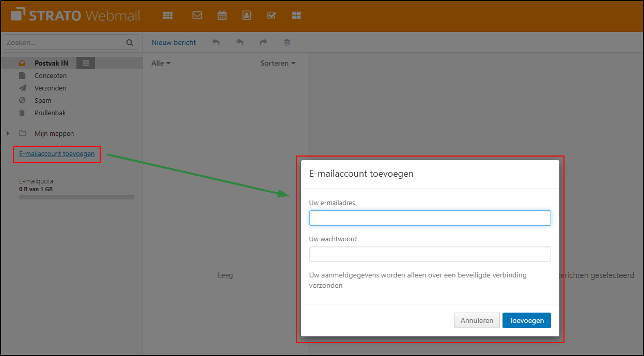Click the Forward arrow icon
Viewport: 644px width, 356px height.
pyautogui.click(x=263, y=42)
